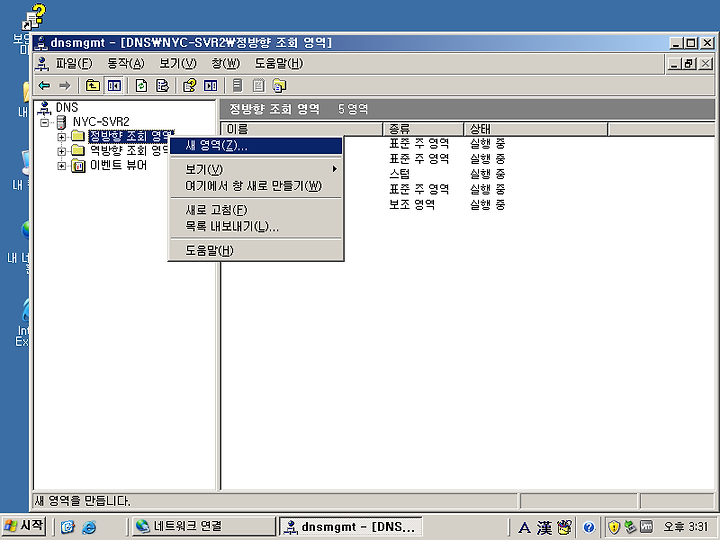This screenshot has width=720, height=540.
Task: Refresh with the green arrows page icon
Action: point(141,85)
